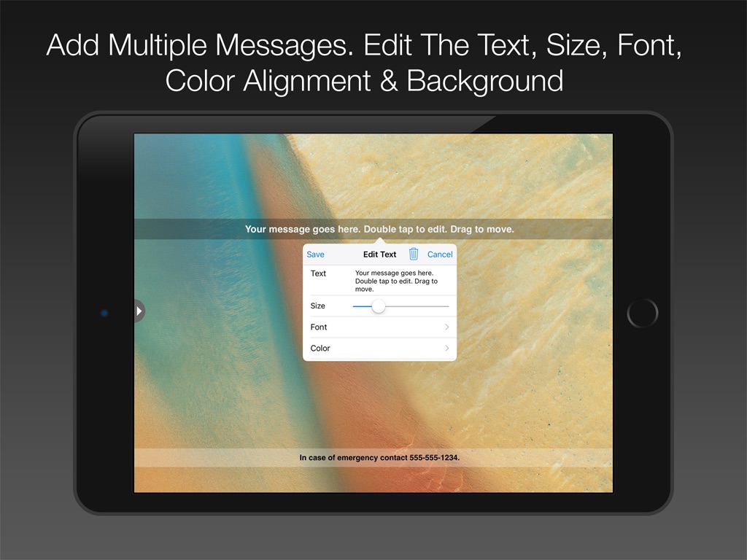Tap the iPad home button

642,313
